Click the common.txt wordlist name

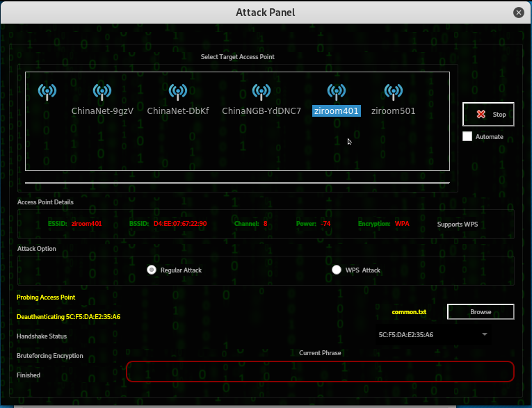(409, 312)
